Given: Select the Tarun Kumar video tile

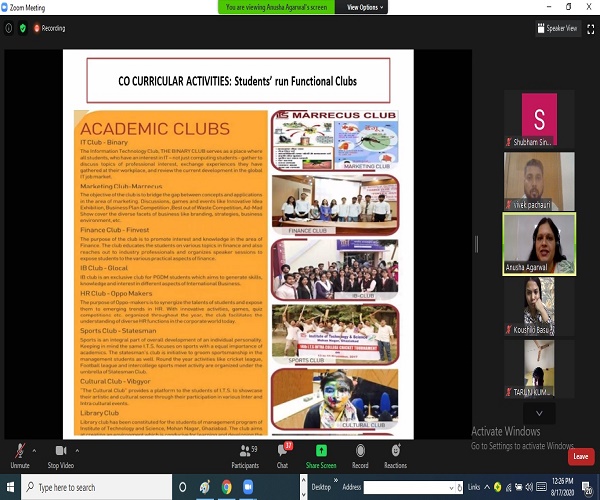Looking at the screenshot, I should point(539,369).
